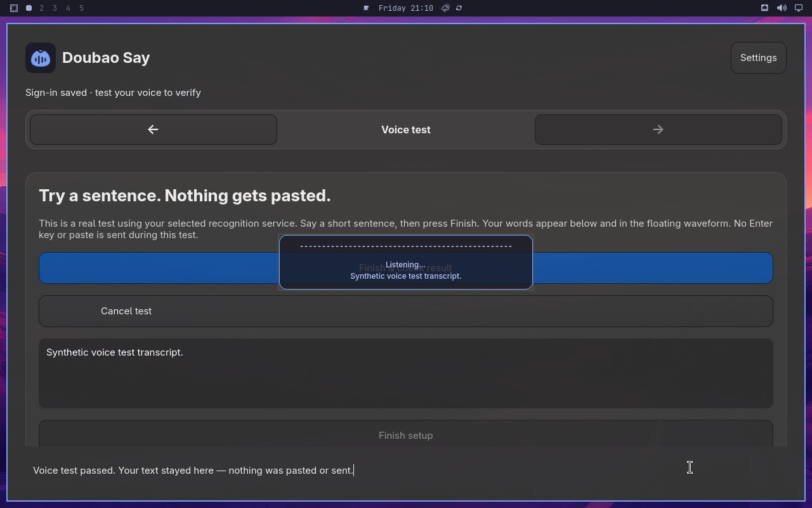Click the bottom text field about voice test passed

(405, 471)
